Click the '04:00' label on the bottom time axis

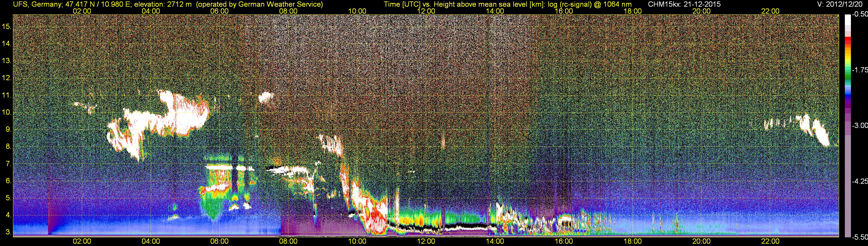click(151, 241)
